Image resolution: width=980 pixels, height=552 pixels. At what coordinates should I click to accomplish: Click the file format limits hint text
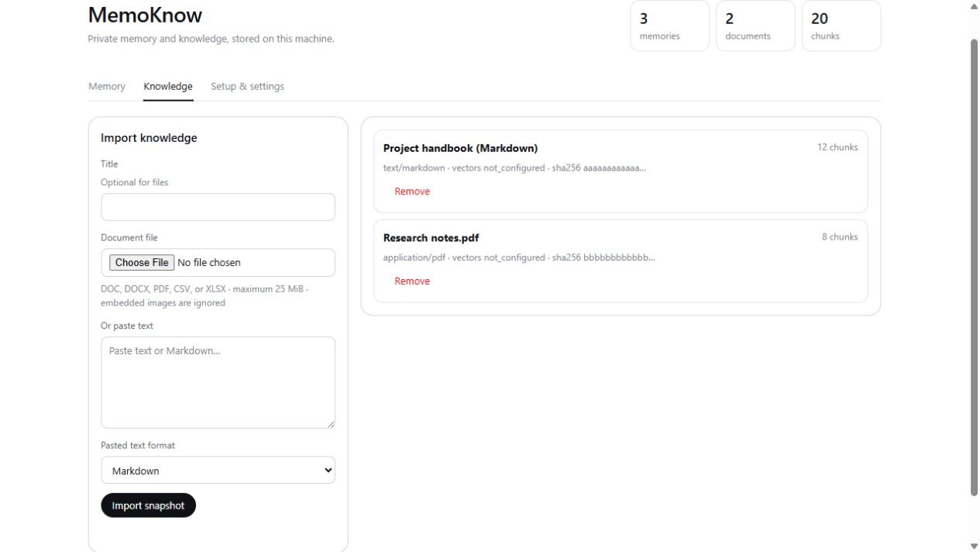tap(205, 296)
